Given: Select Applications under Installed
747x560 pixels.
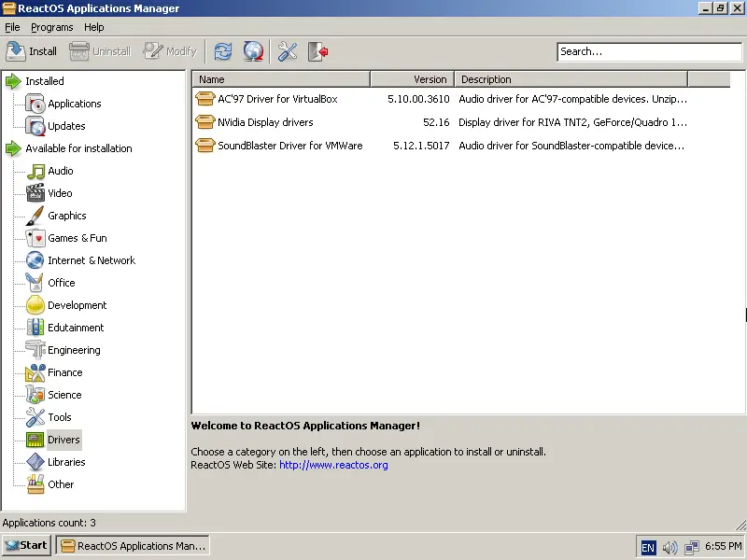Looking at the screenshot, I should (75, 104).
